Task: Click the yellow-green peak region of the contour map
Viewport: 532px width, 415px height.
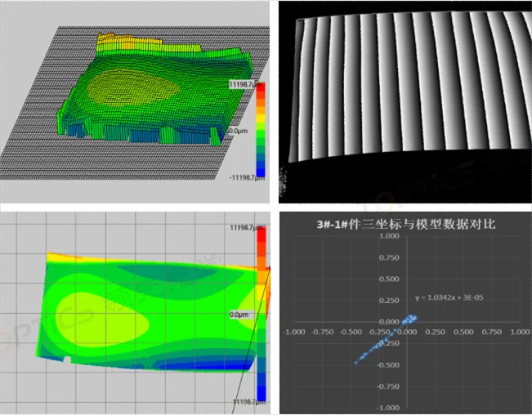Action: 102,320
